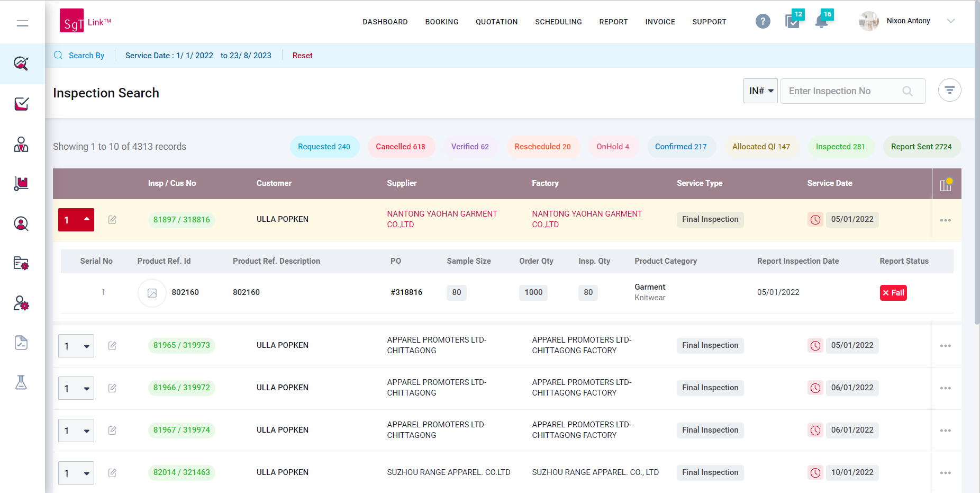980x493 pixels.
Task: Click product image placeholder for 802160
Action: tap(152, 293)
